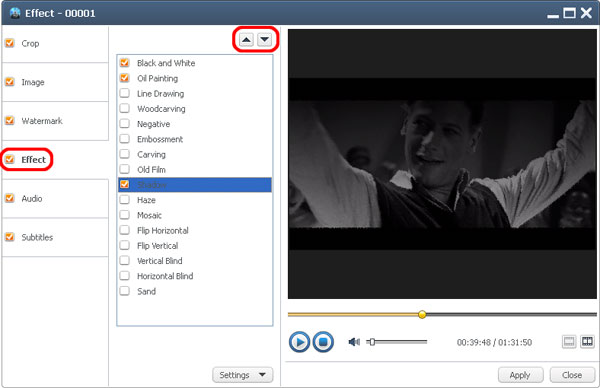Screen dimensions: 600x388
Task: Enable Embossment effect checkbox
Action: pyautogui.click(x=124, y=139)
